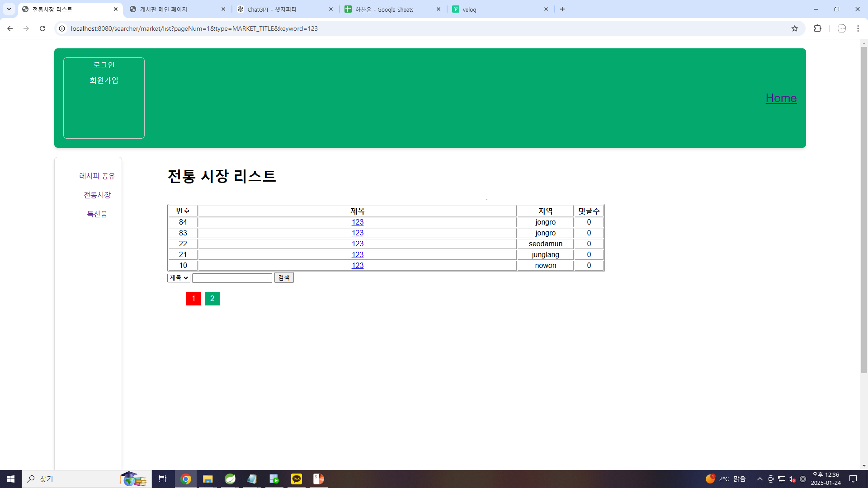868x488 pixels.
Task: Bookmark page with the star icon
Action: tap(795, 28)
